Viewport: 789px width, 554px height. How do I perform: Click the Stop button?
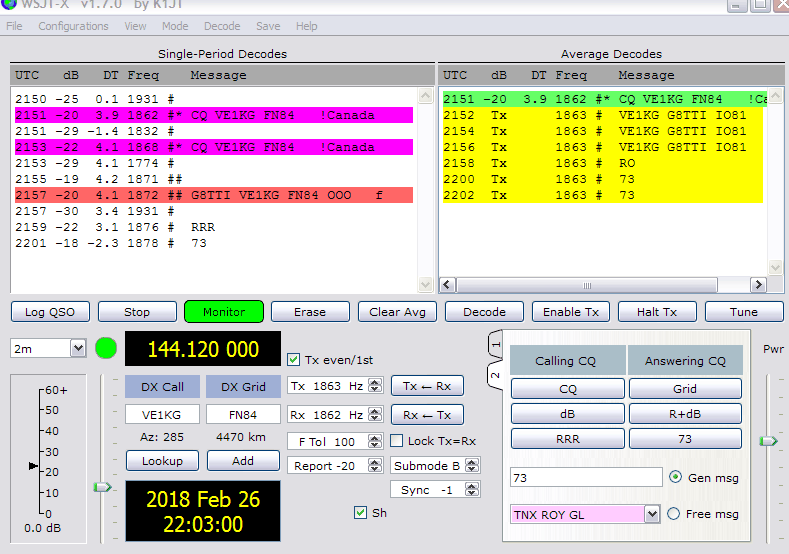137,312
